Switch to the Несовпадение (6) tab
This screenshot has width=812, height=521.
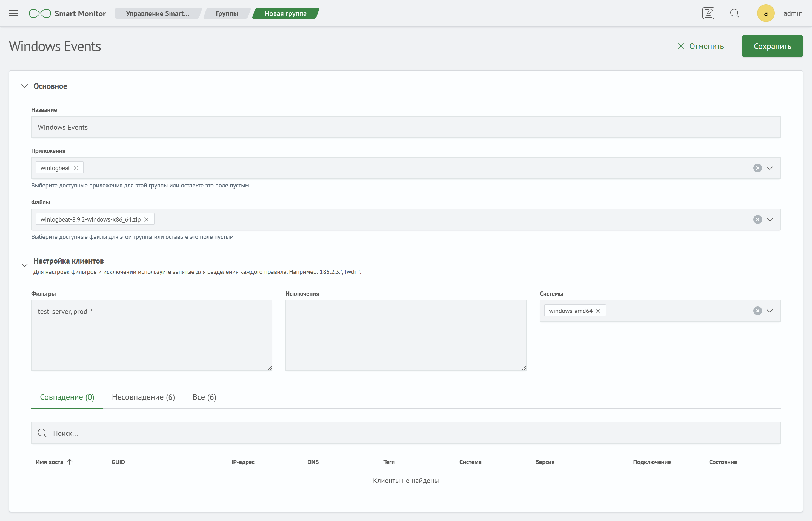click(x=143, y=397)
